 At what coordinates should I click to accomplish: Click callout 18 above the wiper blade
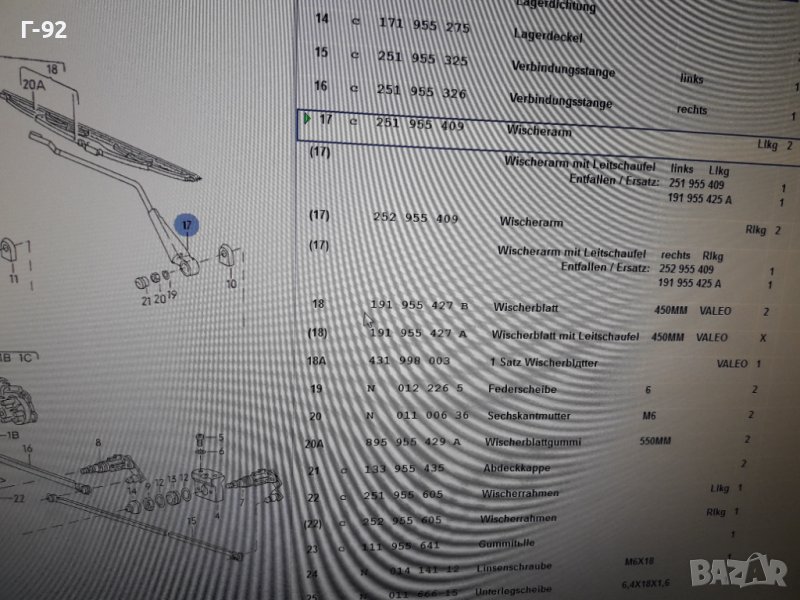(x=52, y=68)
